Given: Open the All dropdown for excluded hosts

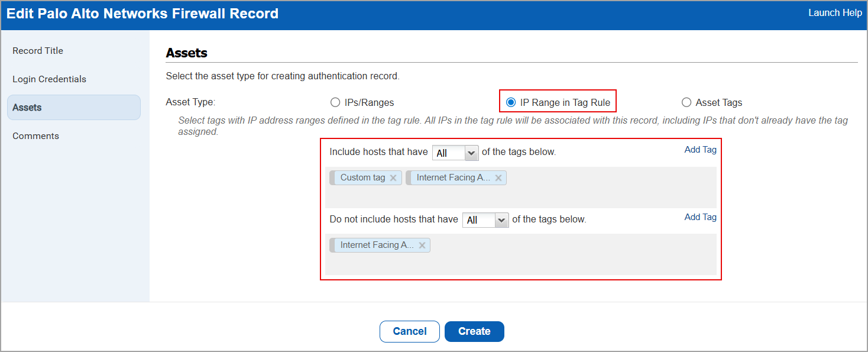Looking at the screenshot, I should (485, 219).
